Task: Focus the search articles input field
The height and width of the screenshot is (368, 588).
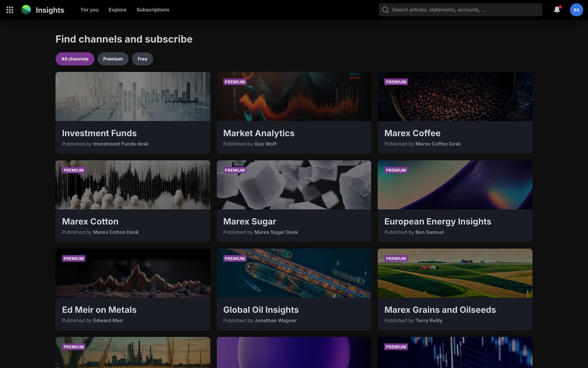Action: tap(460, 10)
